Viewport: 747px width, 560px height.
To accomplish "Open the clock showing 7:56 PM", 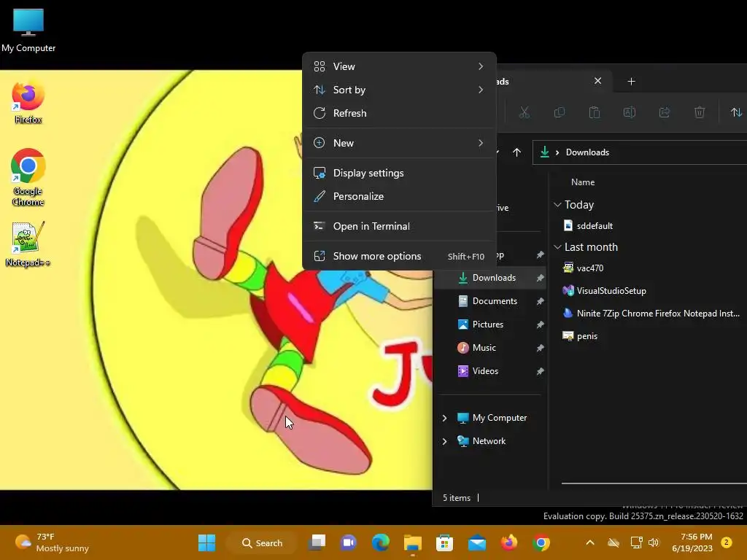I will 692,542.
